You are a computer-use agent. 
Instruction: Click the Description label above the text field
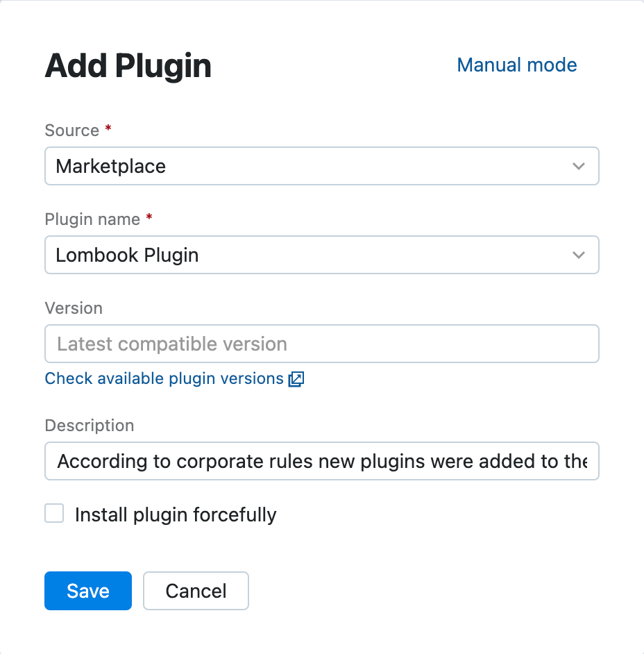tap(89, 425)
